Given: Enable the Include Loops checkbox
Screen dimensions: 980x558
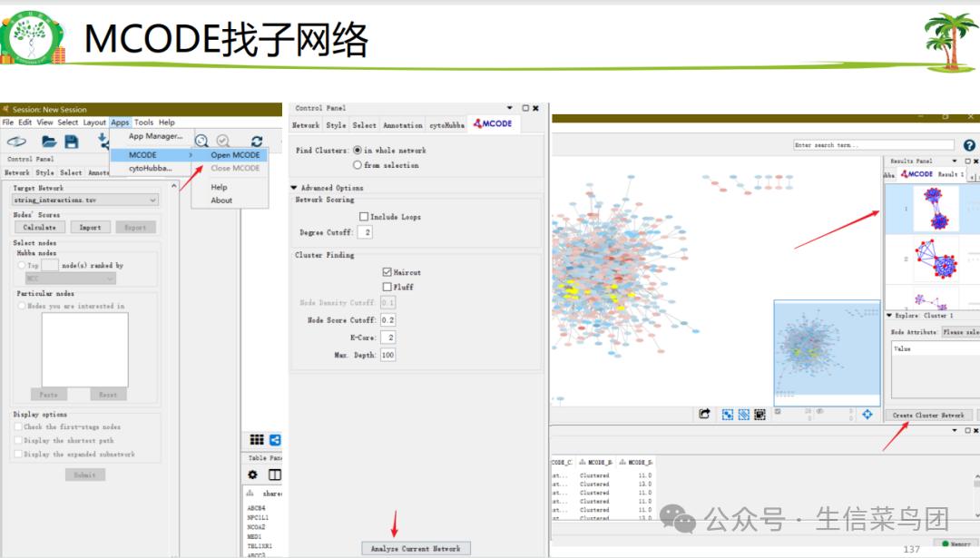Looking at the screenshot, I should coord(364,216).
